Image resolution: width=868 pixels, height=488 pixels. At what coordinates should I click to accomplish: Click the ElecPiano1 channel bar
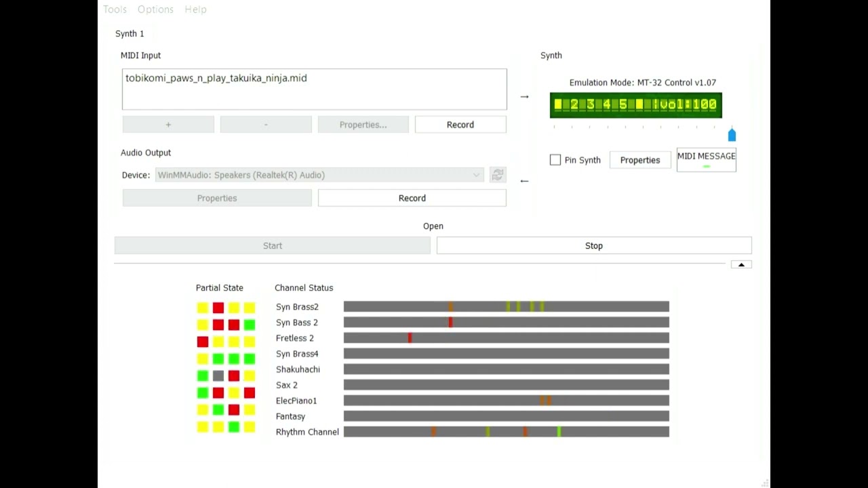[x=507, y=401]
